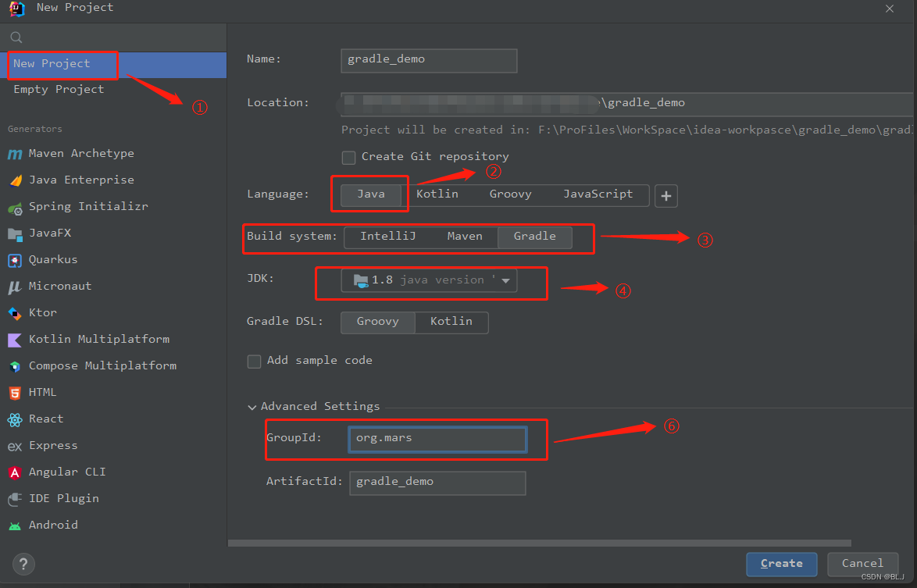Click the Create button

(x=781, y=564)
